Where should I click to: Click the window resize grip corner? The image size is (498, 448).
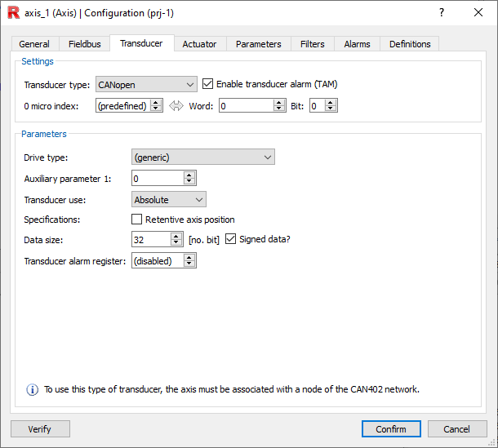tap(492, 443)
